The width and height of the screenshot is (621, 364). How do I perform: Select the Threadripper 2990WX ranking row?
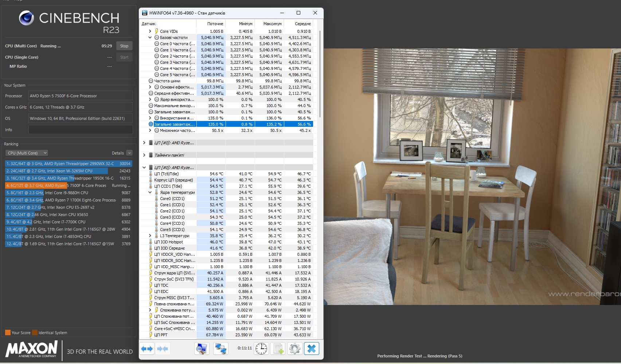69,164
